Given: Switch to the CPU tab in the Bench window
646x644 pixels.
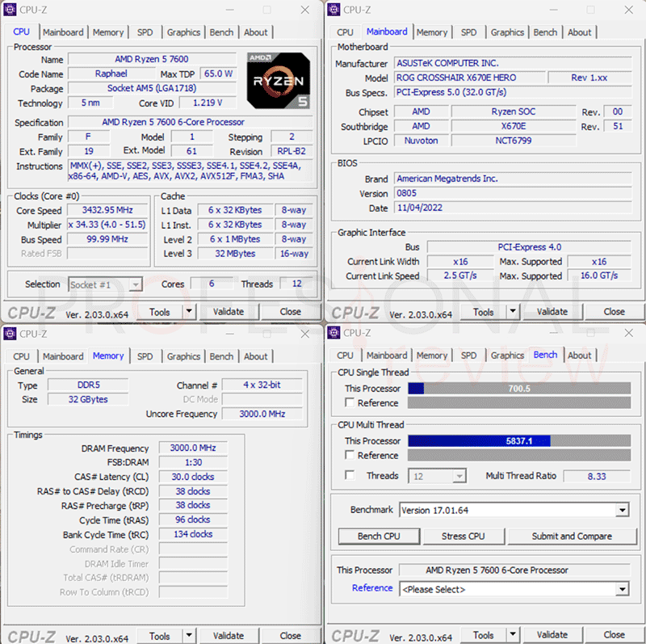Looking at the screenshot, I should click(x=345, y=356).
